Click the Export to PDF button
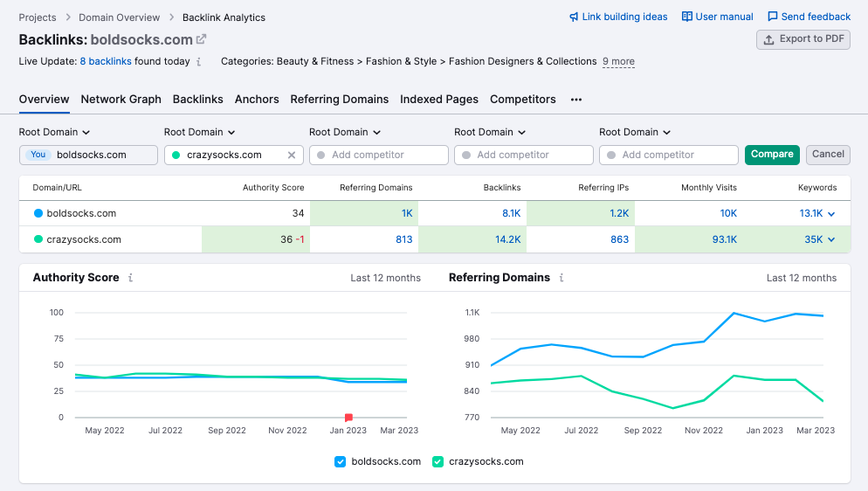The width and height of the screenshot is (868, 491). 803,39
